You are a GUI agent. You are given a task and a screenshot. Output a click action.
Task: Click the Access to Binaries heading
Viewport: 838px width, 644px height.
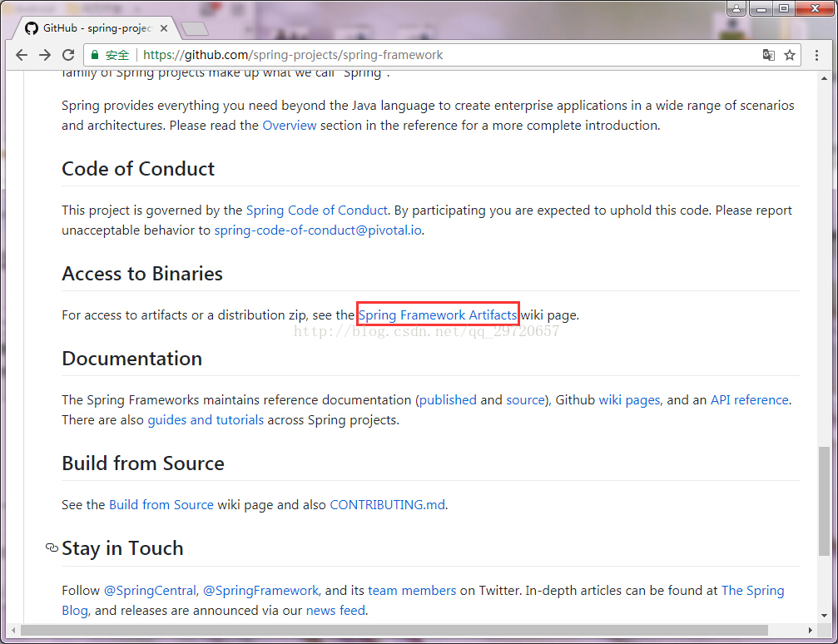(x=142, y=274)
